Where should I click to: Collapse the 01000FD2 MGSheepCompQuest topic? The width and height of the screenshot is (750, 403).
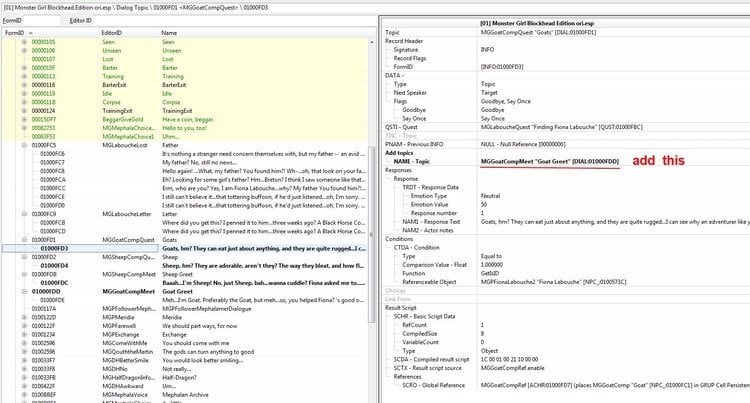coord(24,257)
